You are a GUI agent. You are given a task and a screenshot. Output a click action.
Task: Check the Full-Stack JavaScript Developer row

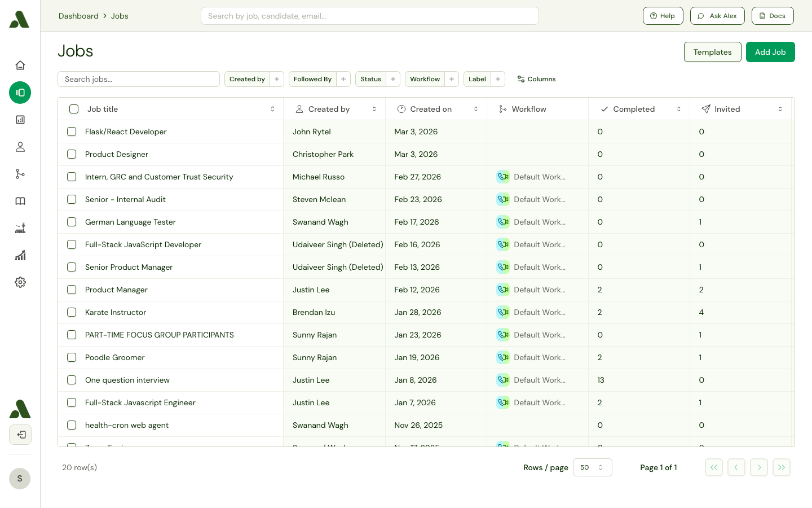(x=72, y=244)
